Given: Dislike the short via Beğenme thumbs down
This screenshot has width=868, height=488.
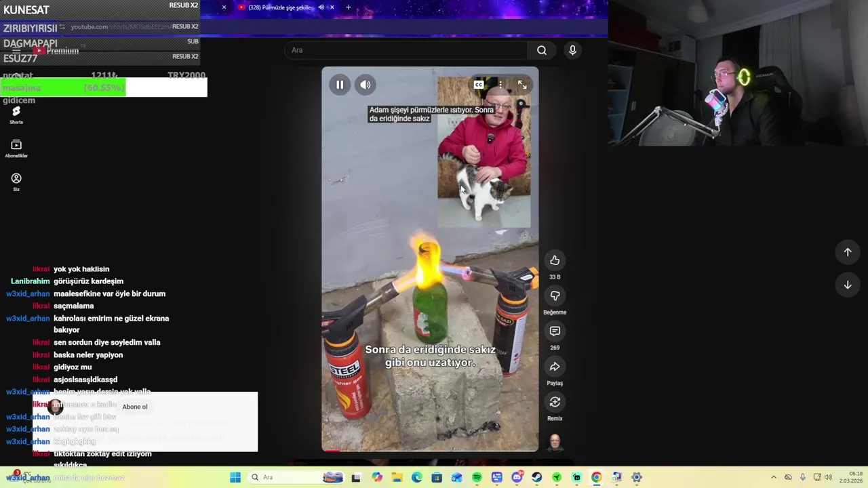Looking at the screenshot, I should coord(555,296).
